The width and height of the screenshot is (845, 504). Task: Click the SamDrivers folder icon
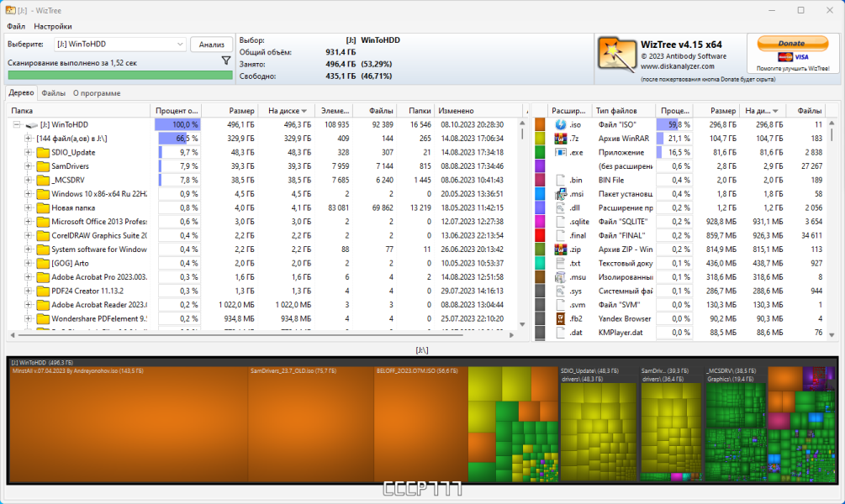click(43, 166)
